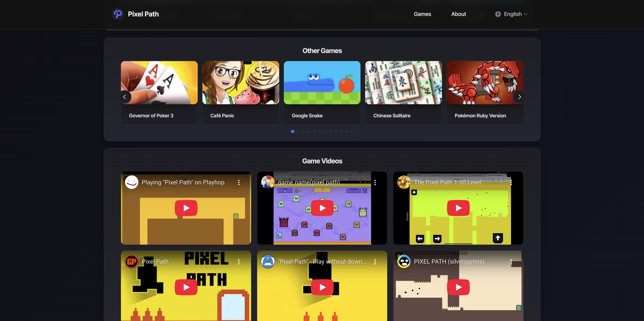The width and height of the screenshot is (644, 321).
Task: Click the golden channel avatar on 1-30 Level video
Action: point(404,182)
